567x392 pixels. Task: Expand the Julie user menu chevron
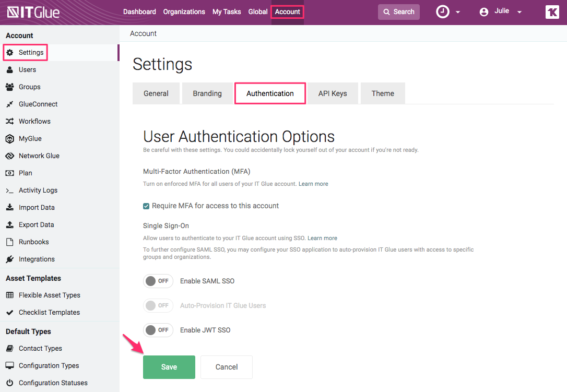point(518,11)
